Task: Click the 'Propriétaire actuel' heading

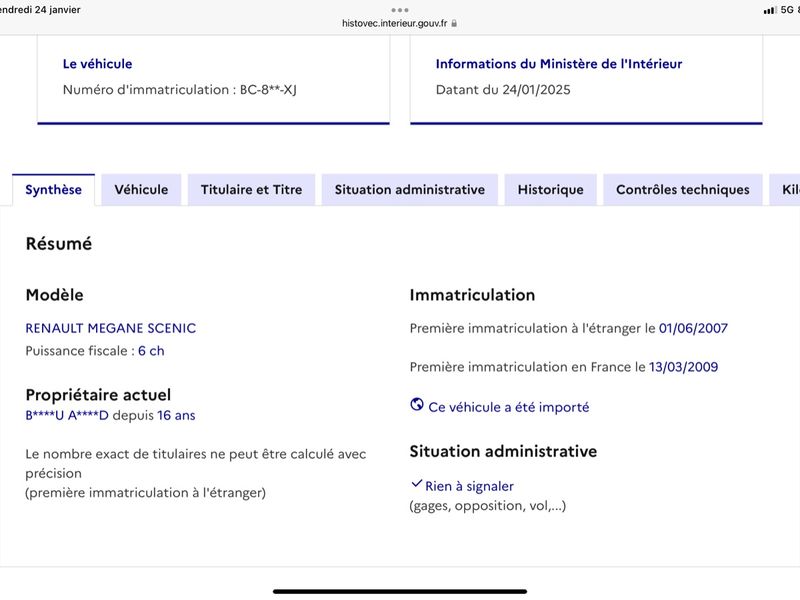Action: click(x=98, y=395)
